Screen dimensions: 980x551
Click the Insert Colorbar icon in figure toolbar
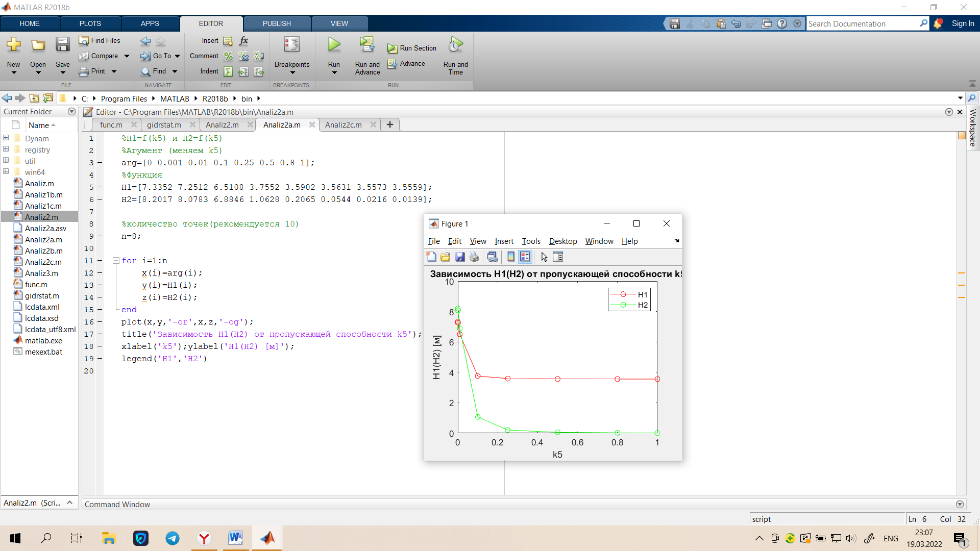pyautogui.click(x=511, y=257)
